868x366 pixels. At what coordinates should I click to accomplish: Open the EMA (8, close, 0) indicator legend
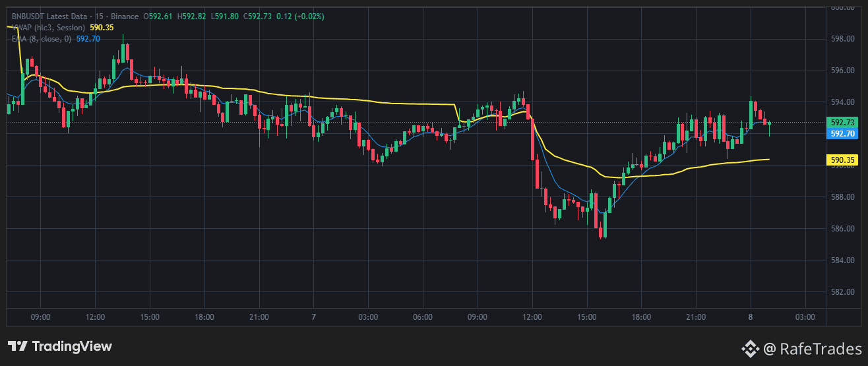41,39
